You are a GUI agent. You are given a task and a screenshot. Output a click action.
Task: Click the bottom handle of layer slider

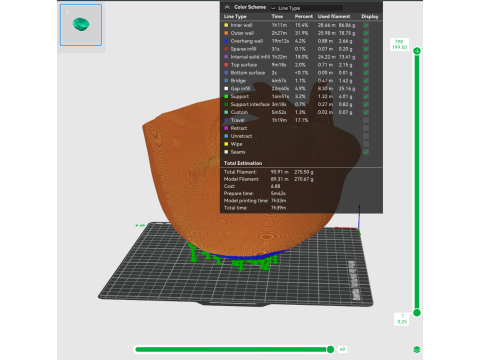pyautogui.click(x=417, y=313)
